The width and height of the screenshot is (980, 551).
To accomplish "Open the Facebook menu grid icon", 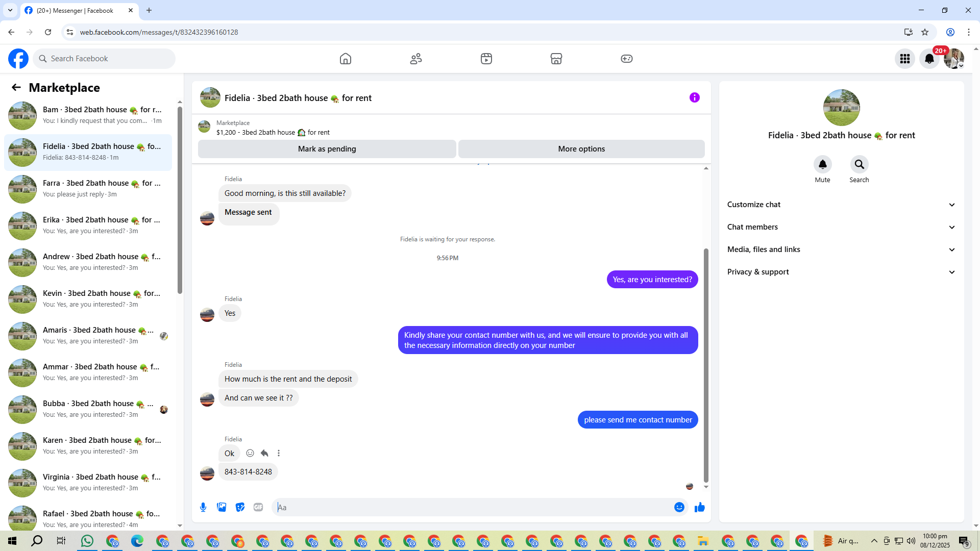I will pyautogui.click(x=905, y=59).
